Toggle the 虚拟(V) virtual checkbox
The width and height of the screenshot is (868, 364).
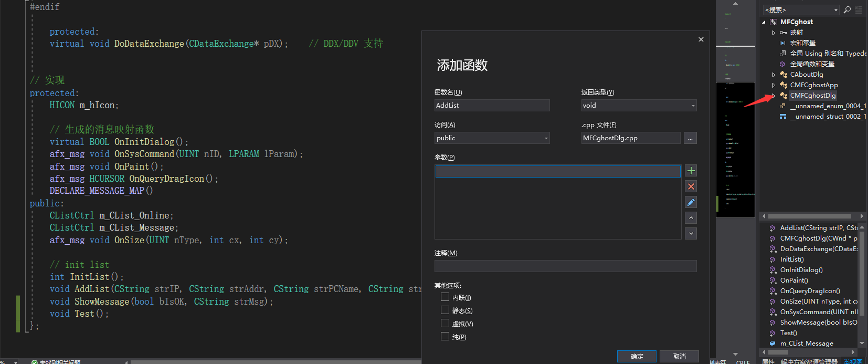[445, 324]
